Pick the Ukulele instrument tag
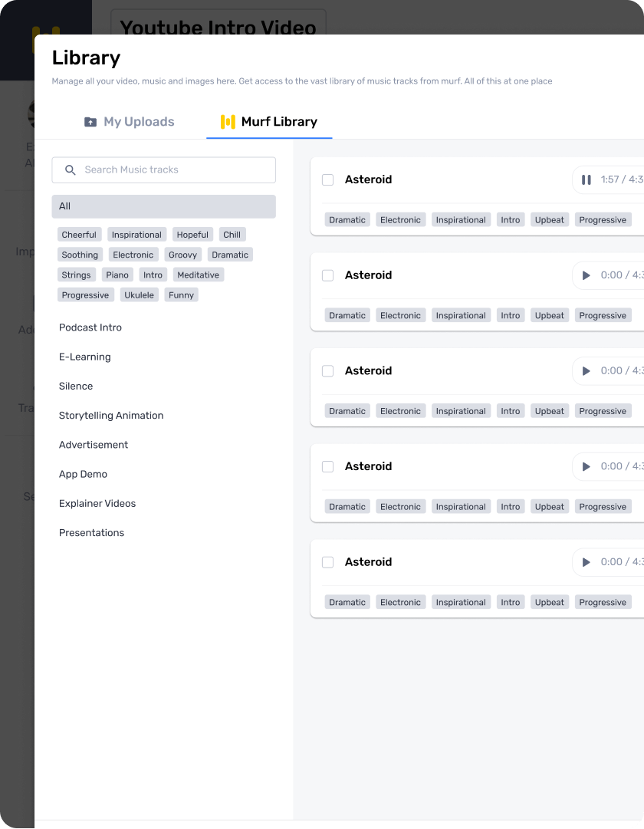 pyautogui.click(x=139, y=295)
